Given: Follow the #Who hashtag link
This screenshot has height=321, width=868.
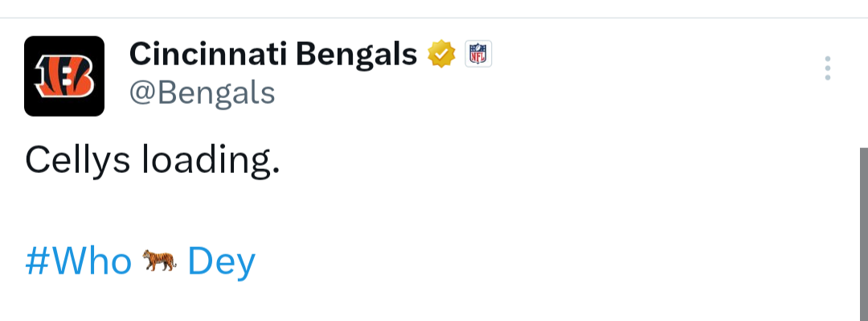Looking at the screenshot, I should [78, 261].
